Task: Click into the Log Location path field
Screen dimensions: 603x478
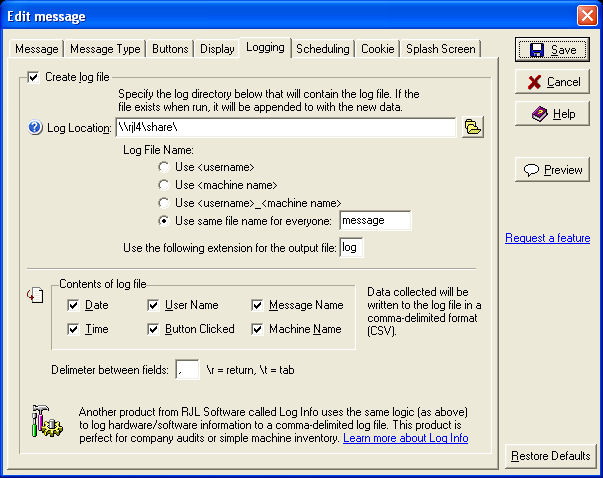Action: (x=286, y=127)
